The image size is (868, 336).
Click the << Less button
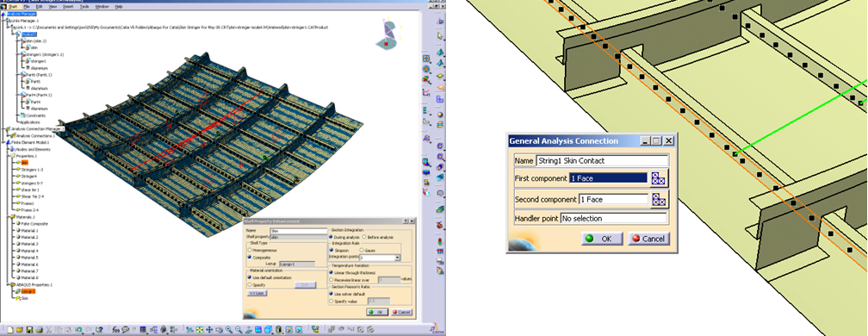coord(257,294)
